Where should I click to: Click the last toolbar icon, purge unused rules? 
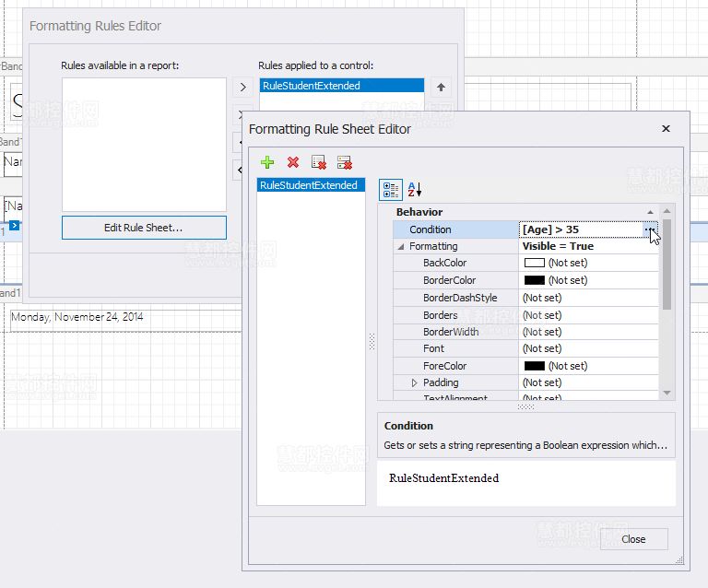click(x=345, y=162)
